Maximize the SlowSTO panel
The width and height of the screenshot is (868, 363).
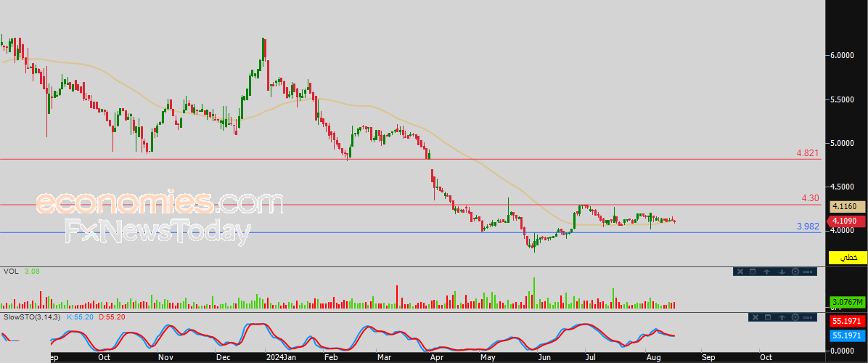click(768, 318)
